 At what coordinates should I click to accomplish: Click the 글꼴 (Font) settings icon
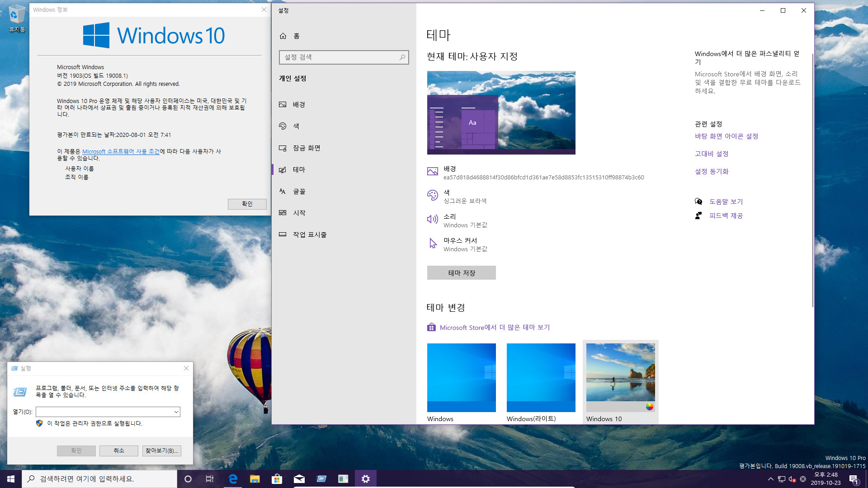click(283, 191)
